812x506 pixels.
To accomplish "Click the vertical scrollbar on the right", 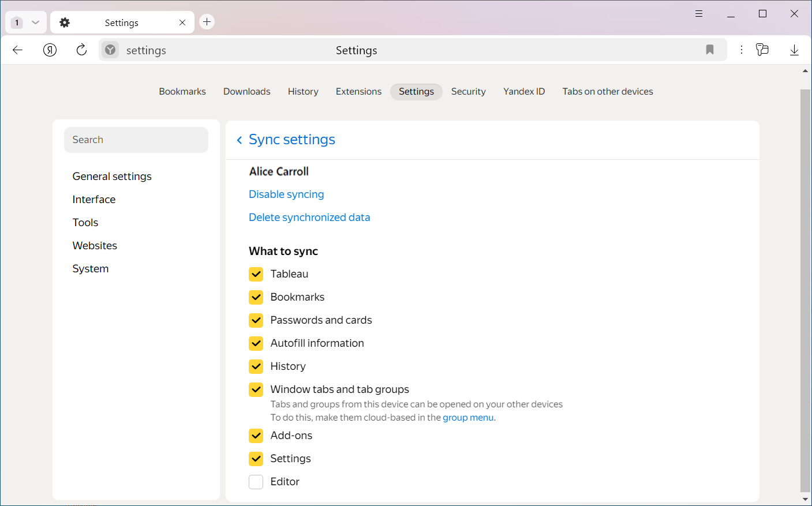I will click(x=805, y=288).
